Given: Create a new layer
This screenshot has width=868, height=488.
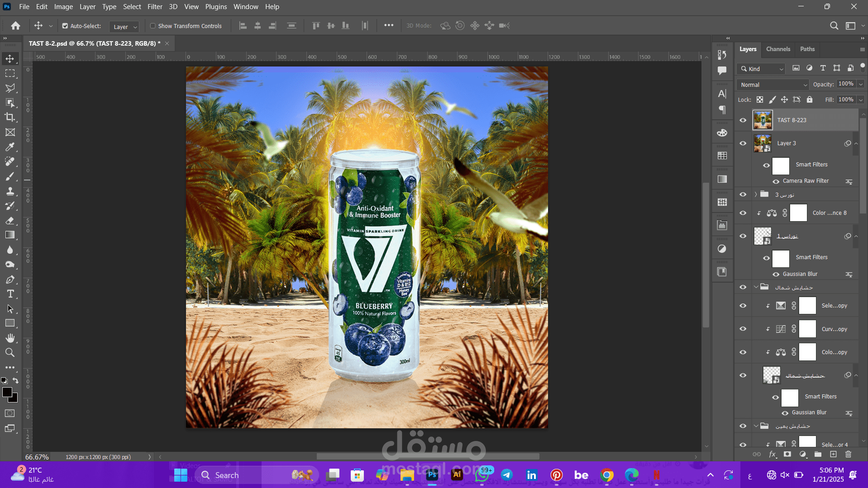Looking at the screenshot, I should pyautogui.click(x=833, y=455).
